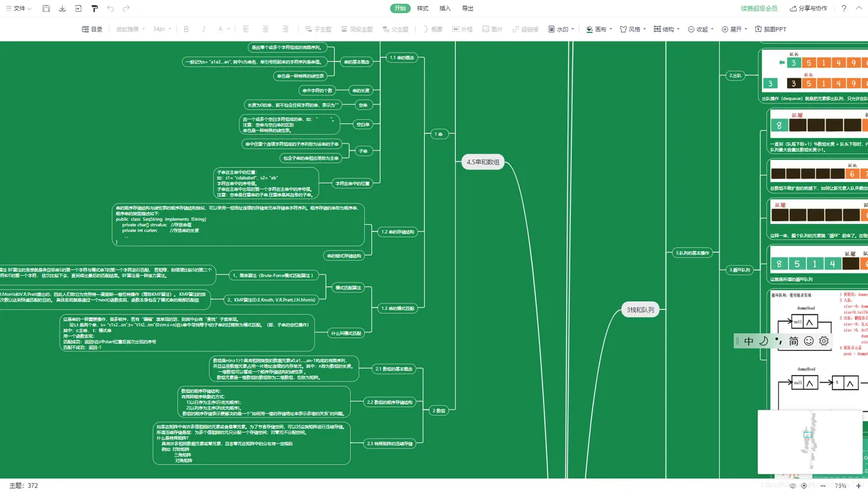The height and width of the screenshot is (493, 868).
Task: Select the 1.1 串的概念 node
Action: [401, 58]
